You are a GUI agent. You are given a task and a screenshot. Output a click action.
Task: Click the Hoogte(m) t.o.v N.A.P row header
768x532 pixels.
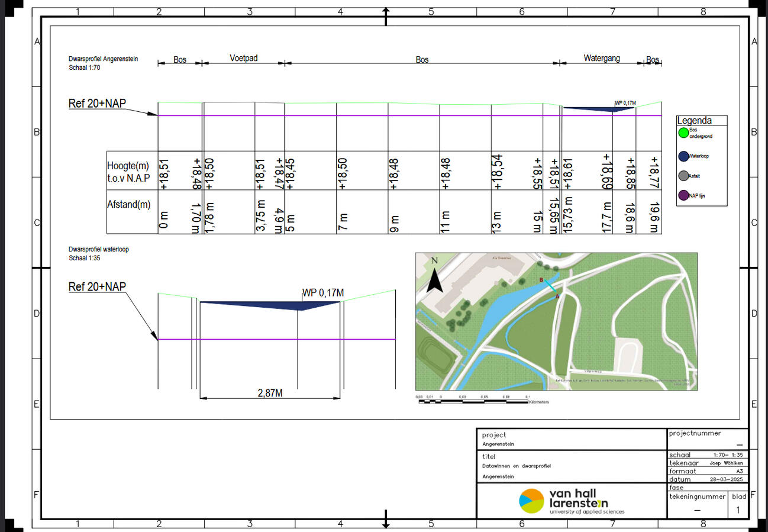coord(129,172)
